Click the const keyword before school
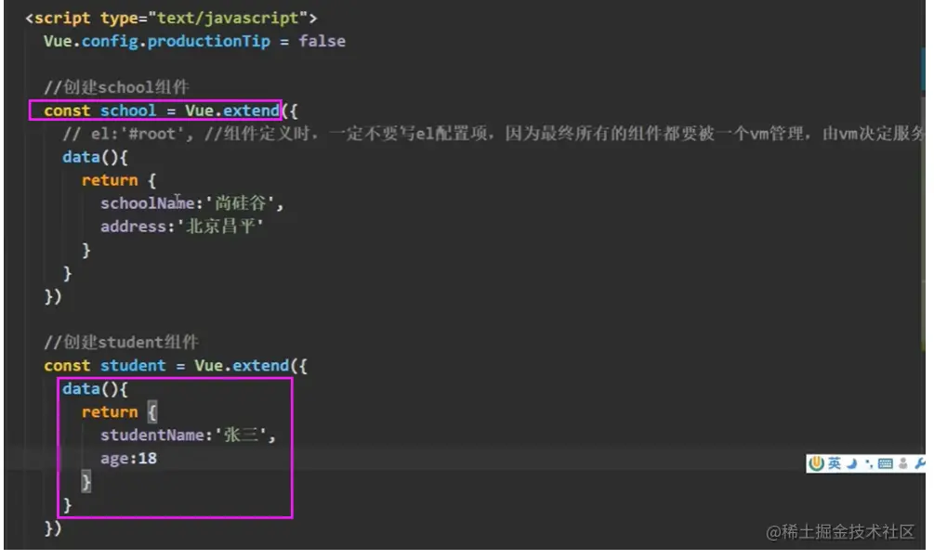Viewport: 934px width, 560px height. pos(67,111)
